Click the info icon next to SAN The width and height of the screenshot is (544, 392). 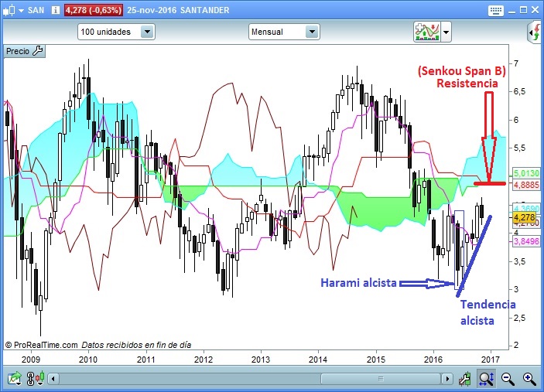coord(55,10)
